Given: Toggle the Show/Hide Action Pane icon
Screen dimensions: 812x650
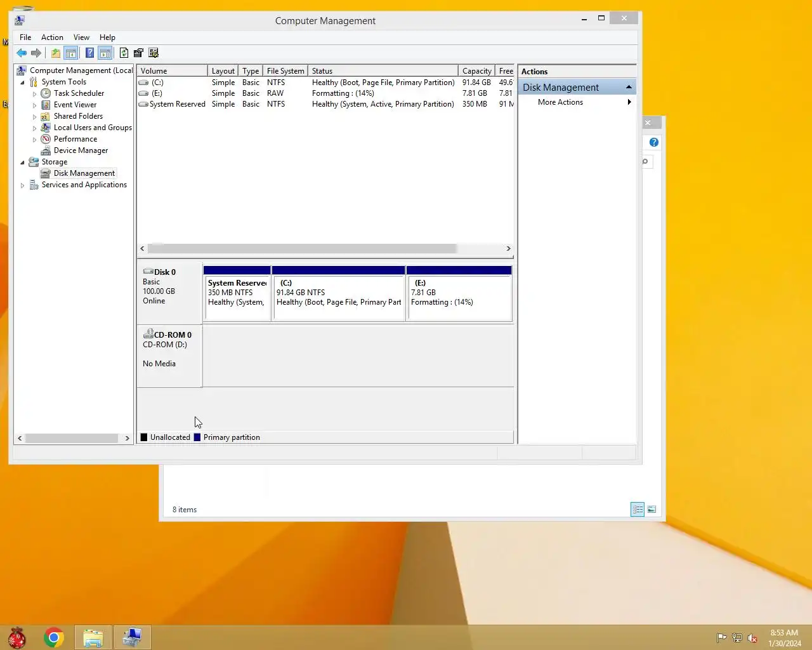Looking at the screenshot, I should pos(105,53).
